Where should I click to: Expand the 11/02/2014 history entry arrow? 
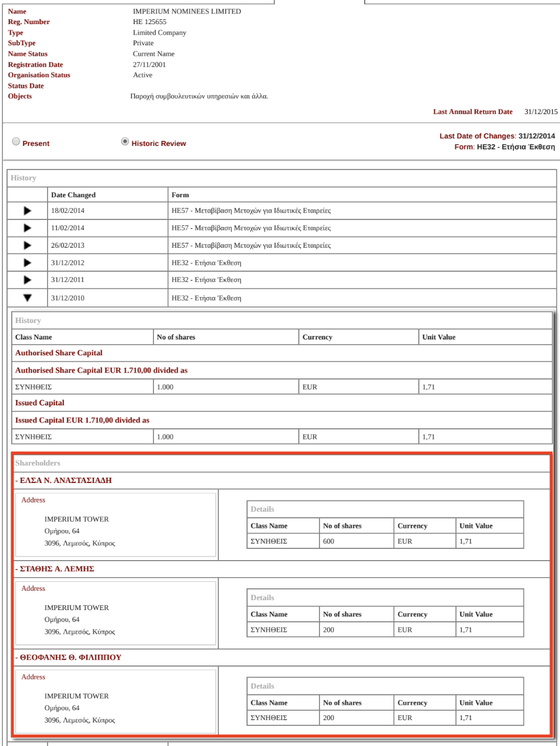(x=27, y=228)
